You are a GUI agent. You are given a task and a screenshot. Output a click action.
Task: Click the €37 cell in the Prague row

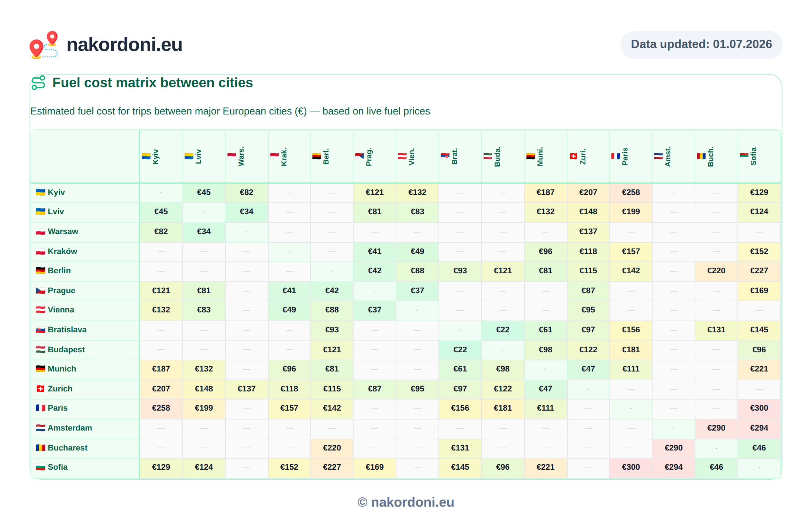(x=417, y=291)
